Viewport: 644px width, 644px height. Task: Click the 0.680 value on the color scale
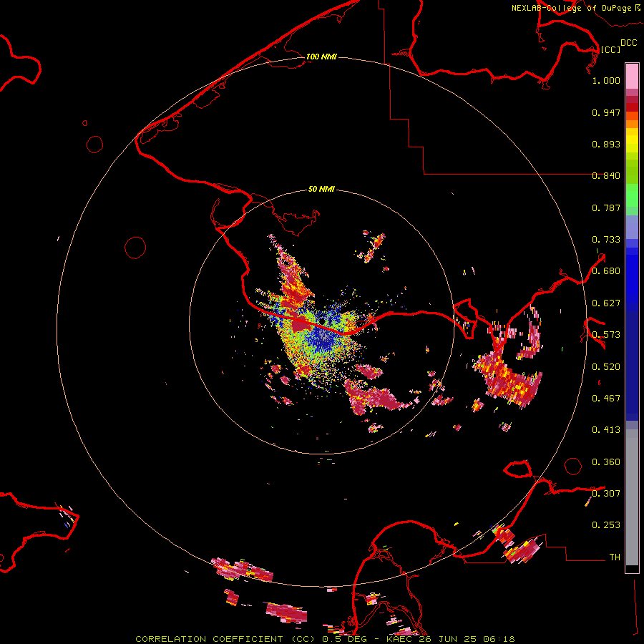[606, 271]
